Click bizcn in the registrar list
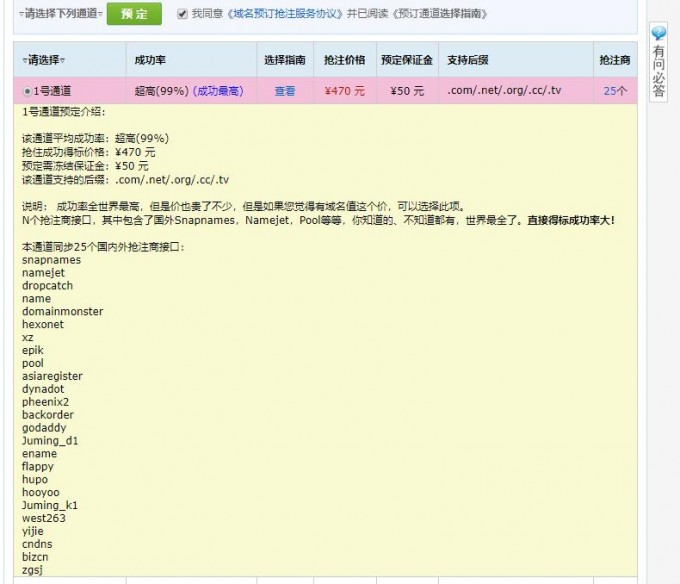680x584 pixels. click(x=35, y=557)
